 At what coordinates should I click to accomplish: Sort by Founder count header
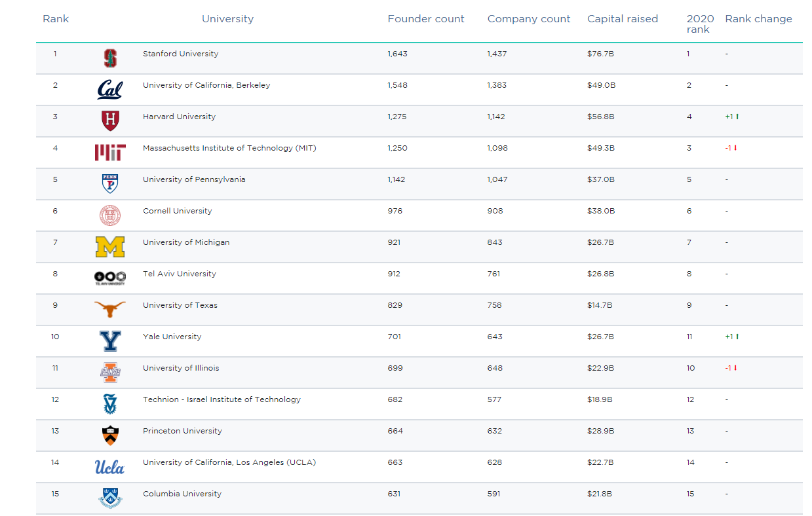point(426,19)
